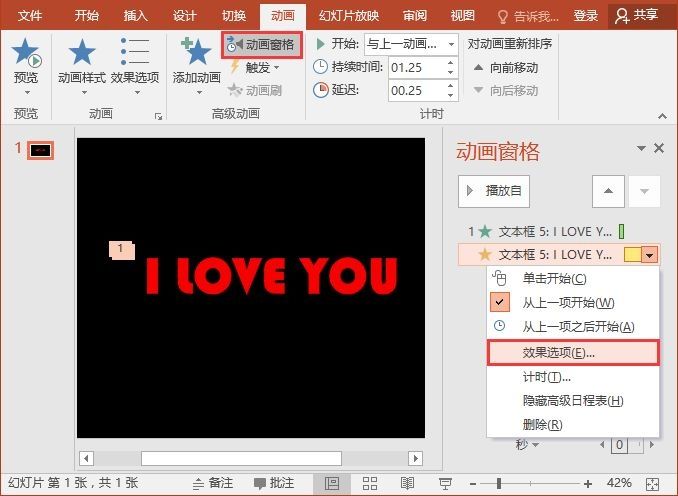The height and width of the screenshot is (496, 678).
Task: Switch to the Insert (插入) tab
Action: 135,16
